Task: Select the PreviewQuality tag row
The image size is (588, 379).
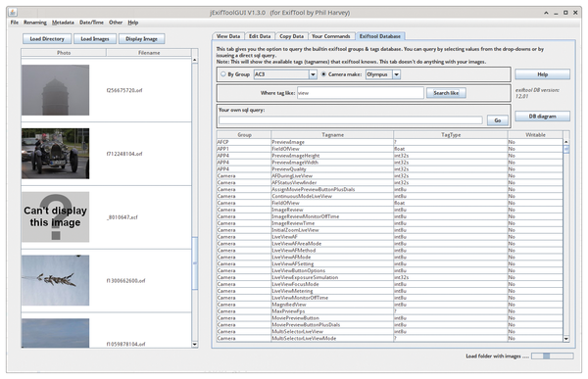Action: tap(390, 169)
